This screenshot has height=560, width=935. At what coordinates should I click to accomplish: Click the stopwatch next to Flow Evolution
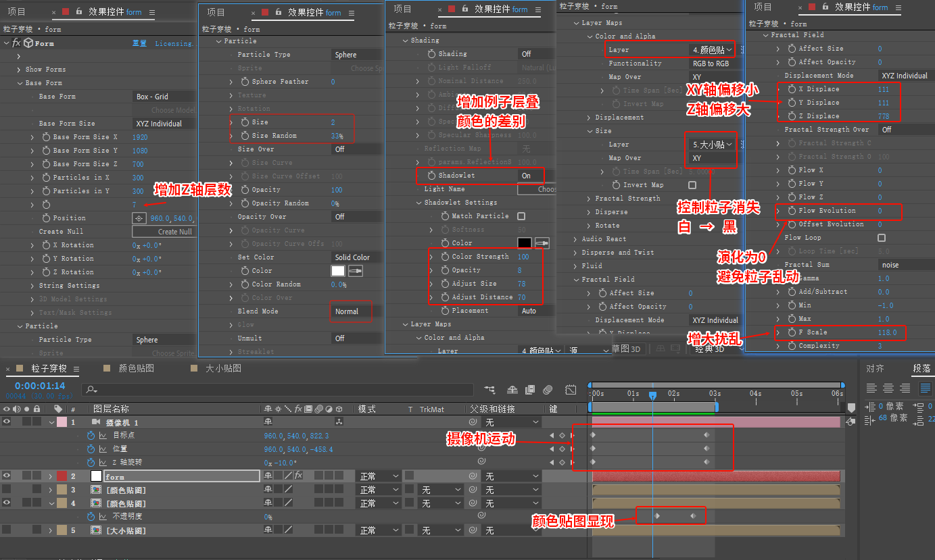click(x=792, y=211)
